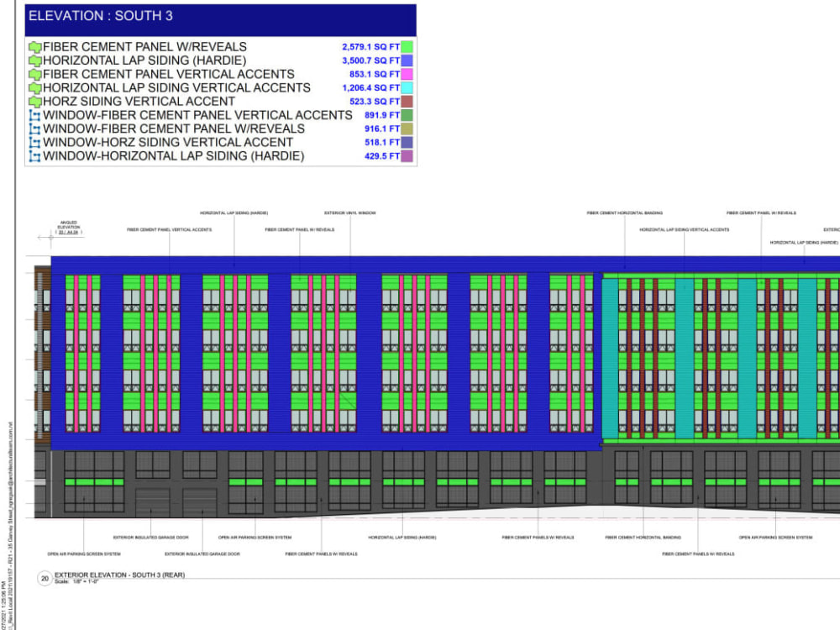Choose the brown-red swatch beside 523.3 SQ FT

click(407, 102)
